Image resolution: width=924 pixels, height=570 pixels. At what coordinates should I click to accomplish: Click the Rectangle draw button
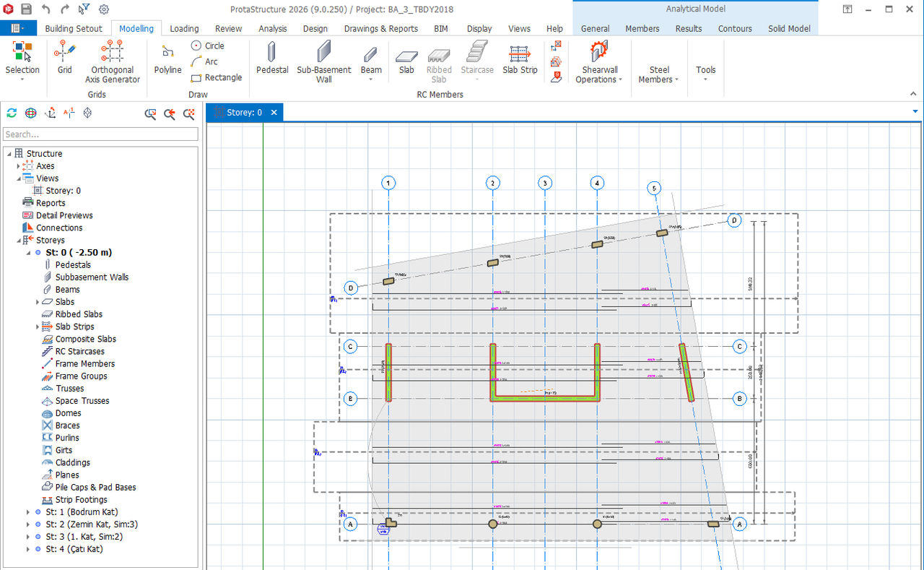216,78
